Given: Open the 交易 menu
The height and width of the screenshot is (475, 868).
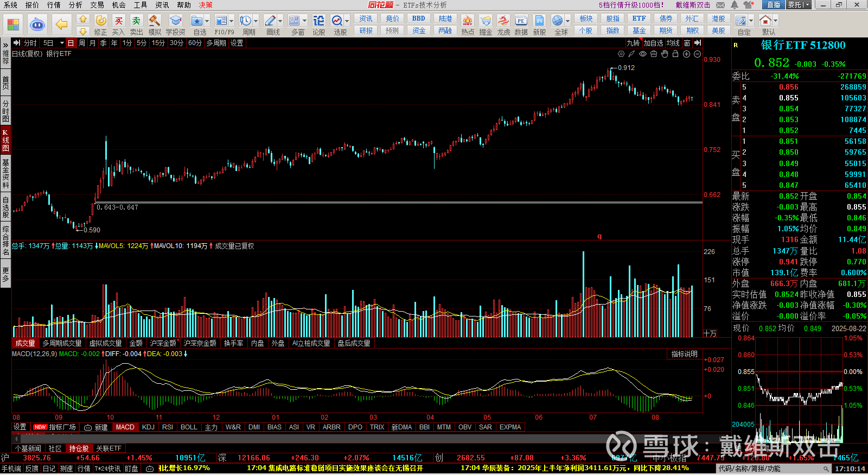Looking at the screenshot, I should click(97, 5).
